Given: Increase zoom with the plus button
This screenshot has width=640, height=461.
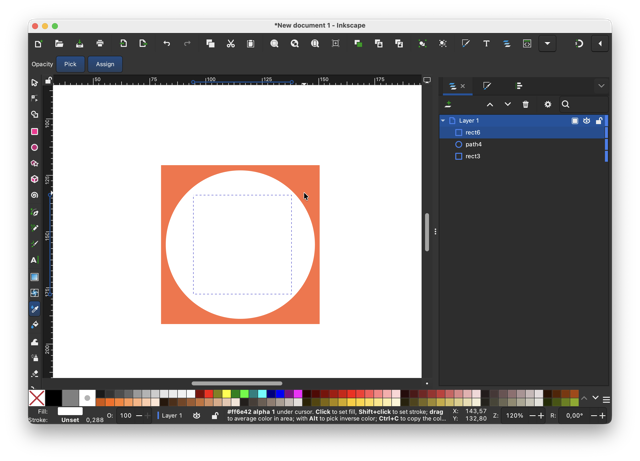Looking at the screenshot, I should coord(541,416).
